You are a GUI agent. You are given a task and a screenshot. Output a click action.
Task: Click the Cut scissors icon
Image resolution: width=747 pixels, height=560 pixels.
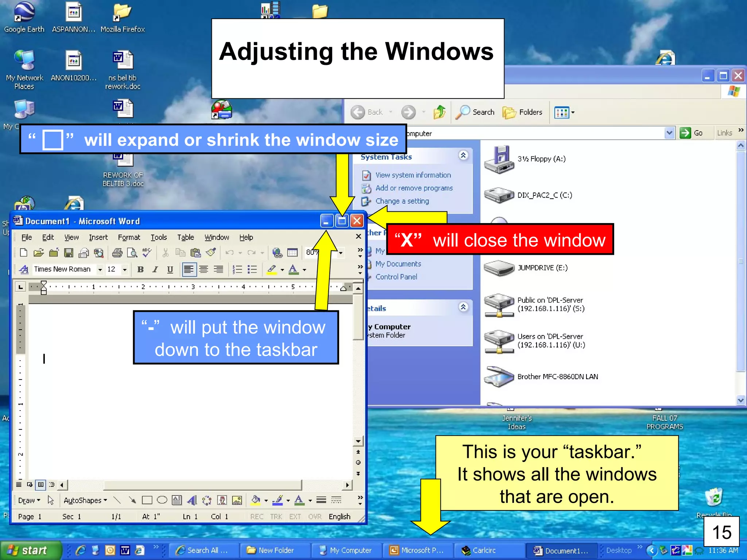coord(166,252)
